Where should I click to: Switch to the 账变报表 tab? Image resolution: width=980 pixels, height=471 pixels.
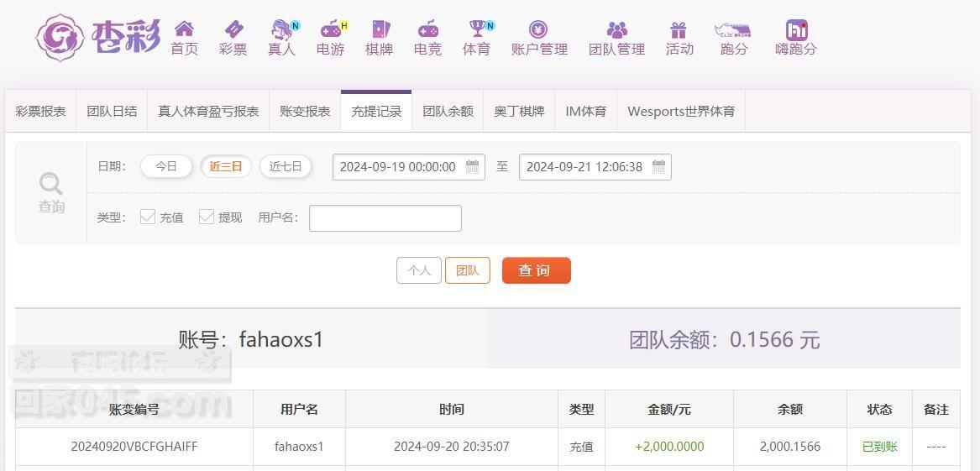click(x=305, y=112)
